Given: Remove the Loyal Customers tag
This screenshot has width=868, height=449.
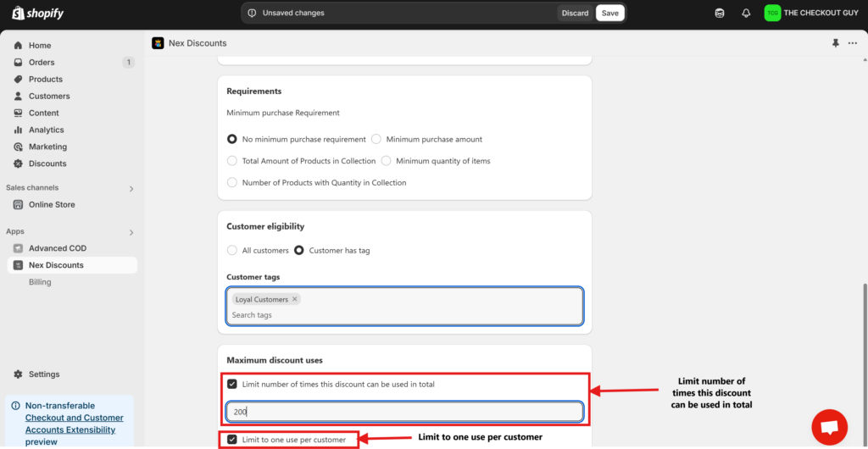Looking at the screenshot, I should tap(295, 299).
